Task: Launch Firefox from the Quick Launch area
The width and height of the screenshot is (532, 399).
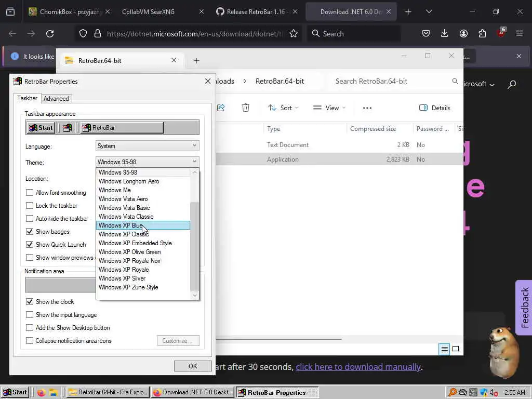Action: (42, 393)
